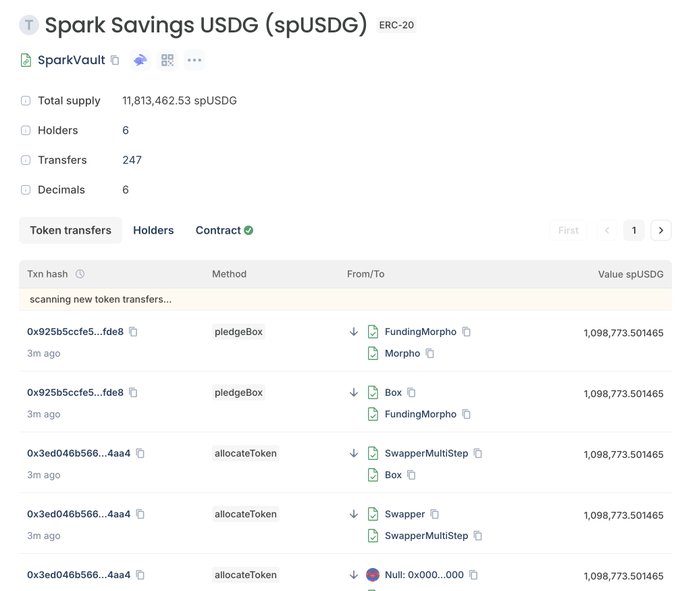The image size is (680, 591).
Task: Copy the SparkVault contract address
Action: (x=115, y=60)
